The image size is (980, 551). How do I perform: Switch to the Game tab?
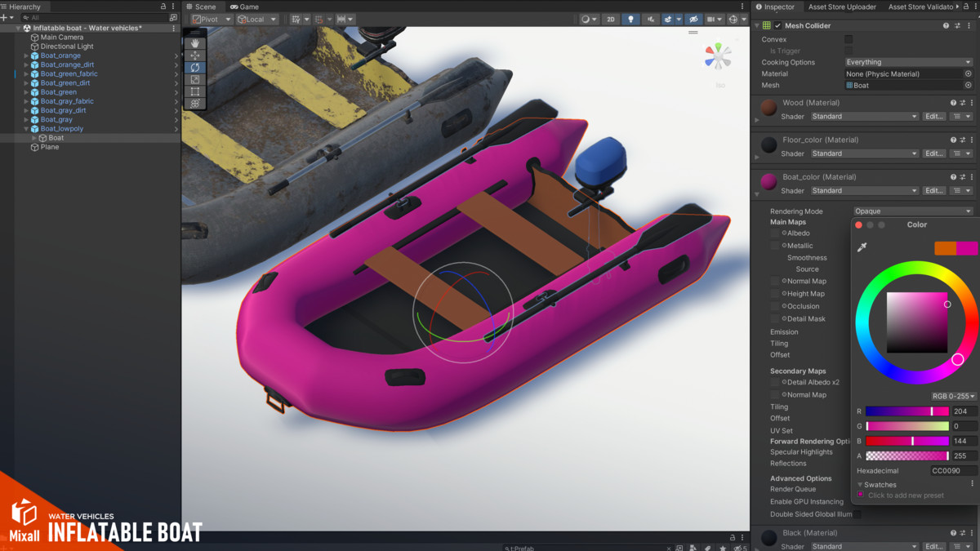click(x=244, y=7)
